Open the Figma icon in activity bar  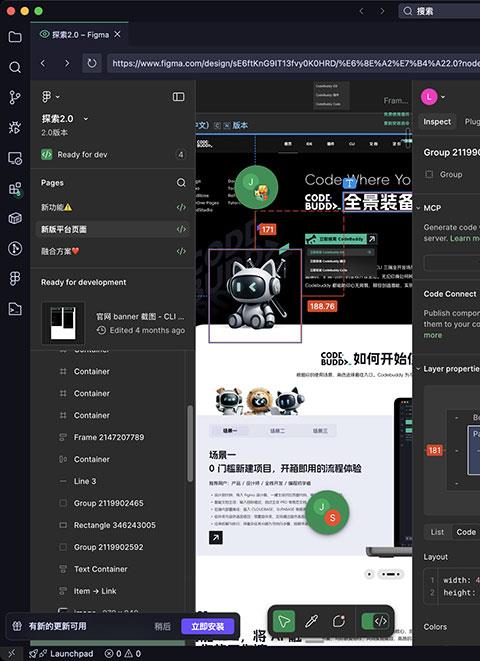[15, 279]
